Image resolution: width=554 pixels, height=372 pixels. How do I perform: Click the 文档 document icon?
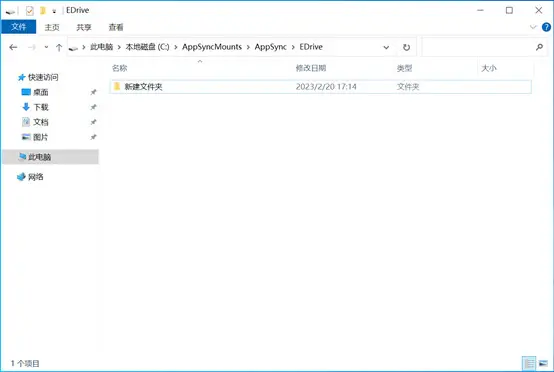(x=26, y=122)
